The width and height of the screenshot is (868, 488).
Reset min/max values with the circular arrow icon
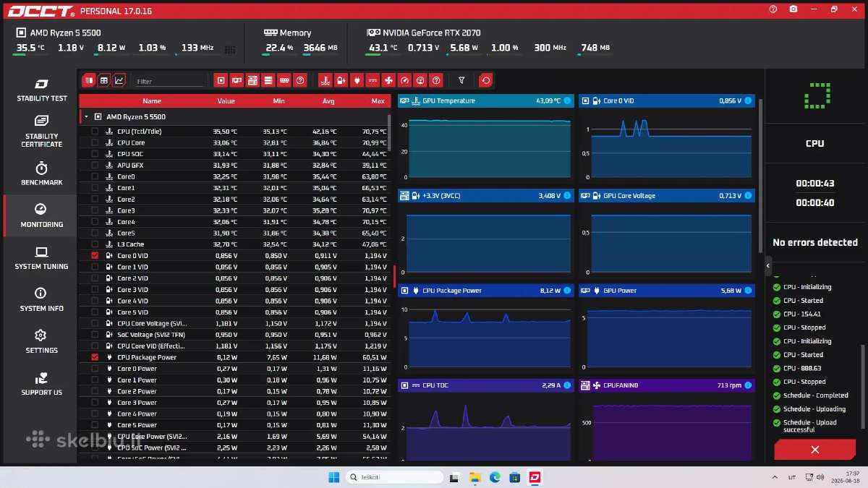tap(486, 80)
